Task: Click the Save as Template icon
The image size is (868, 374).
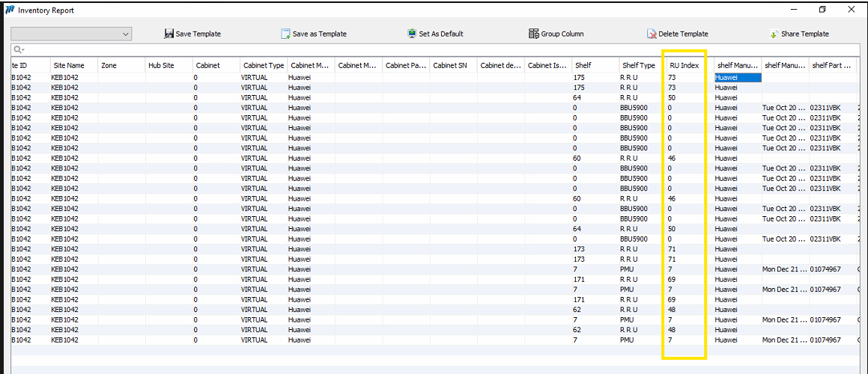Action: [285, 34]
